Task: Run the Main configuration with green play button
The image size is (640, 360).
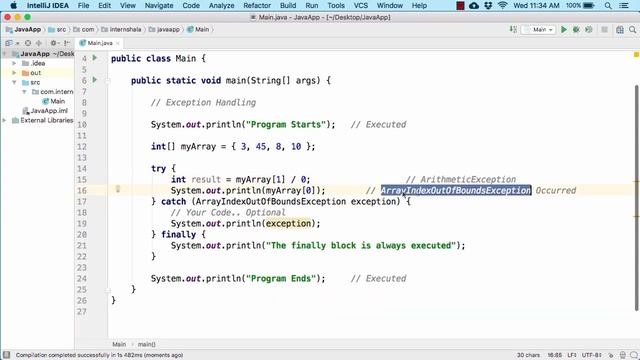Action: click(x=564, y=29)
